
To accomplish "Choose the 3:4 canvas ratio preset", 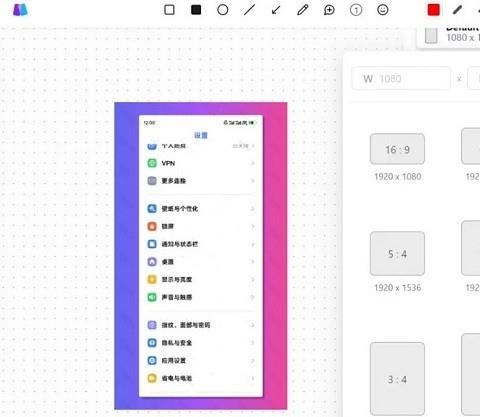I will point(397,379).
